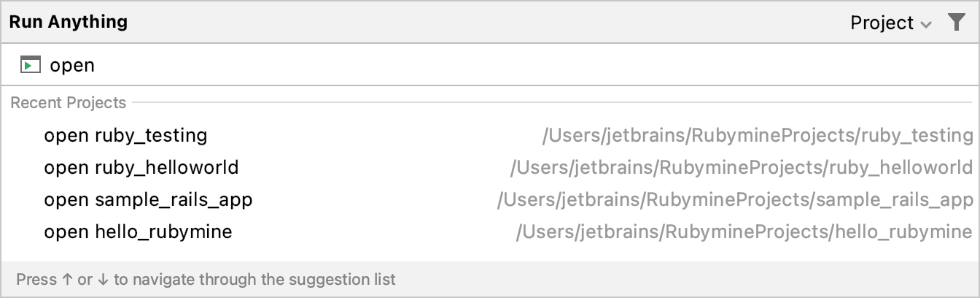Image resolution: width=980 pixels, height=298 pixels.
Task: Click the search field containing 'open'
Action: (x=72, y=66)
